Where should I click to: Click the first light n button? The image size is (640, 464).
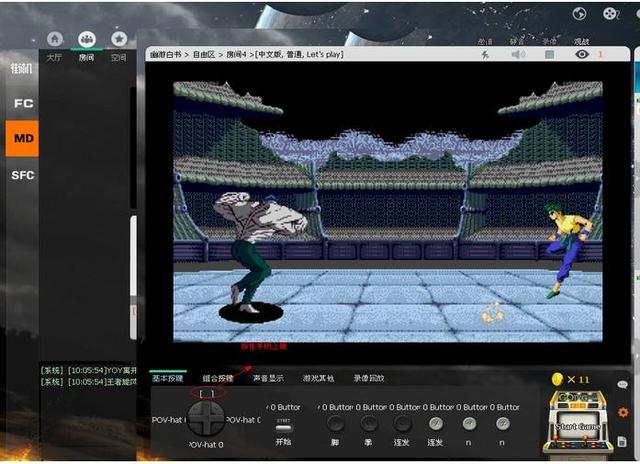(469, 424)
